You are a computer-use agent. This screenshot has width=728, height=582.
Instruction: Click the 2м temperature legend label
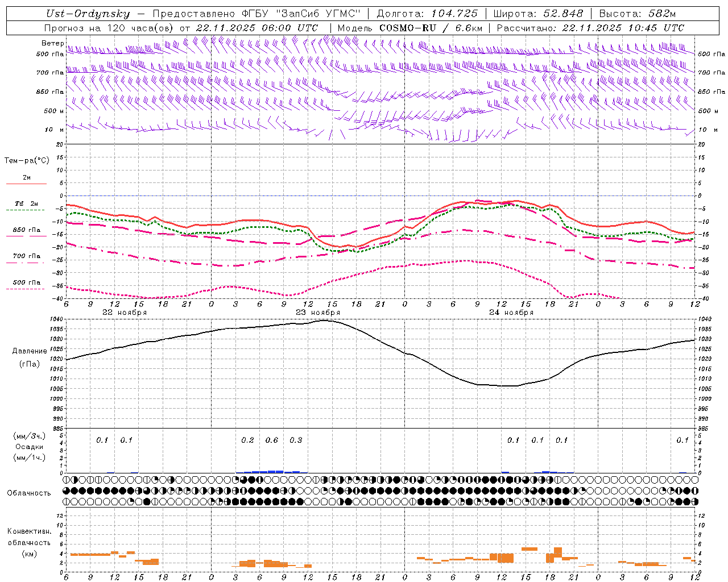[x=27, y=177]
